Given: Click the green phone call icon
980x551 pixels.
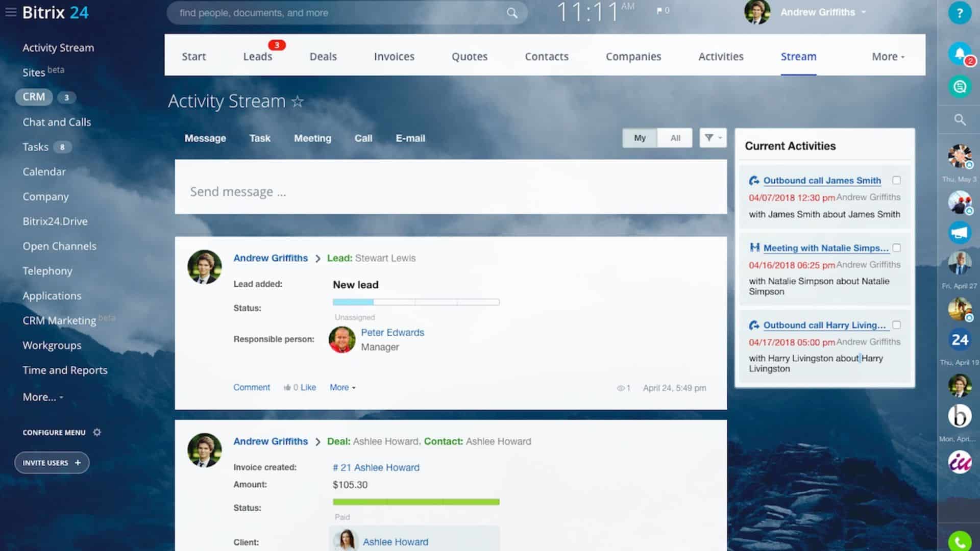Looking at the screenshot, I should [960, 542].
